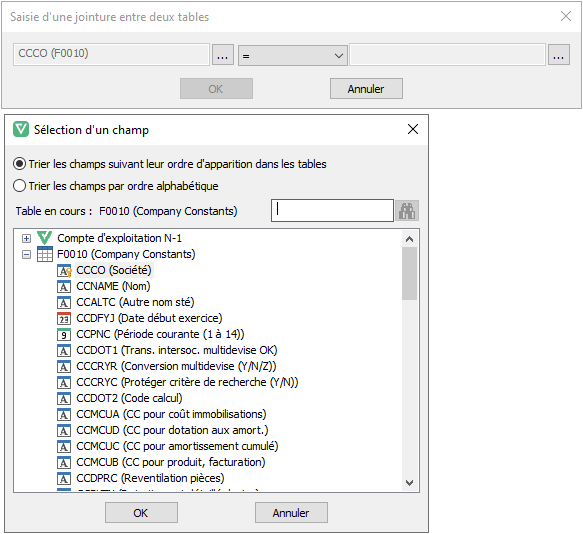Image resolution: width=583 pixels, height=534 pixels.
Task: Click the text-field icon beside CCMCUB
Action: click(64, 463)
